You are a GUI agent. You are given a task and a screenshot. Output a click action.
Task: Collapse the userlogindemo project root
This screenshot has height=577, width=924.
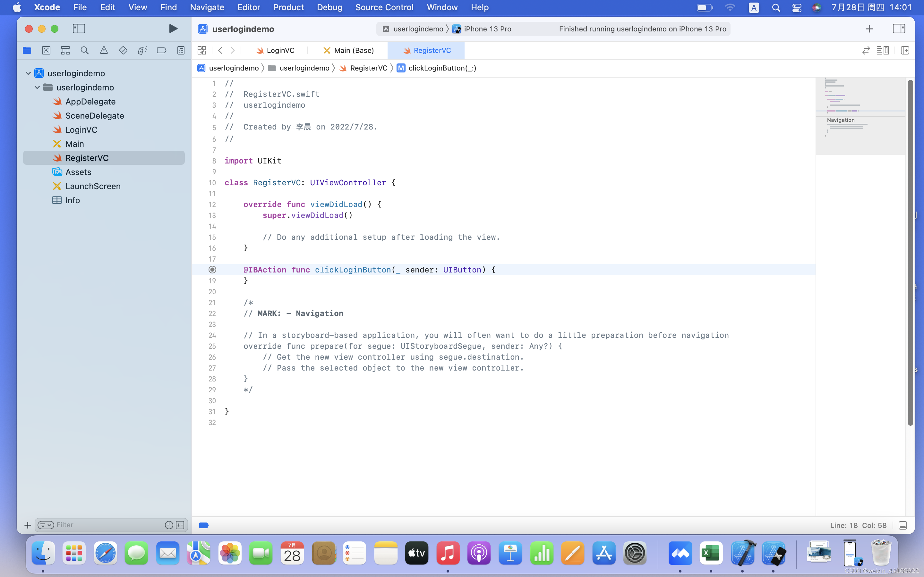tap(28, 73)
